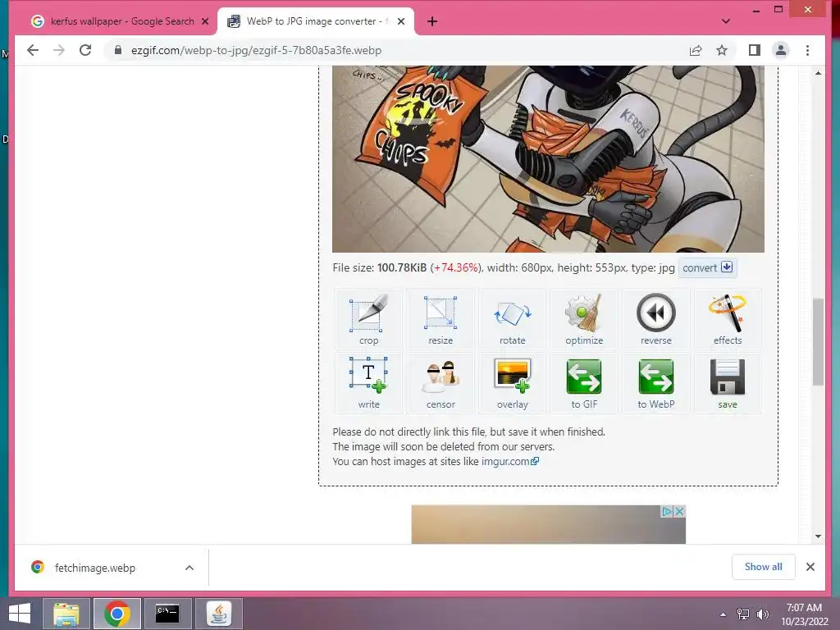Viewport: 840px width, 630px height.
Task: Open the censor tool
Action: (441, 383)
